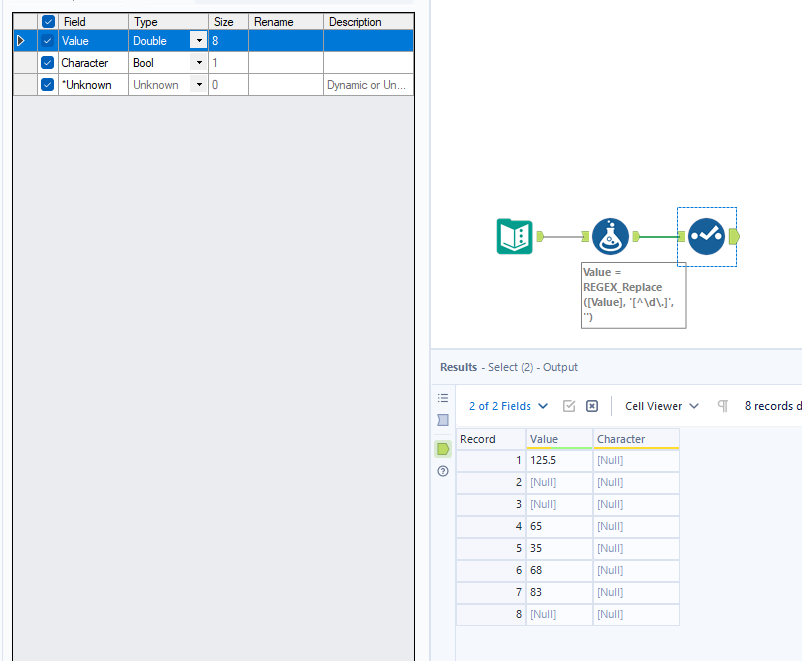Uncheck the Character field checkbox
802x661 pixels.
(x=46, y=62)
